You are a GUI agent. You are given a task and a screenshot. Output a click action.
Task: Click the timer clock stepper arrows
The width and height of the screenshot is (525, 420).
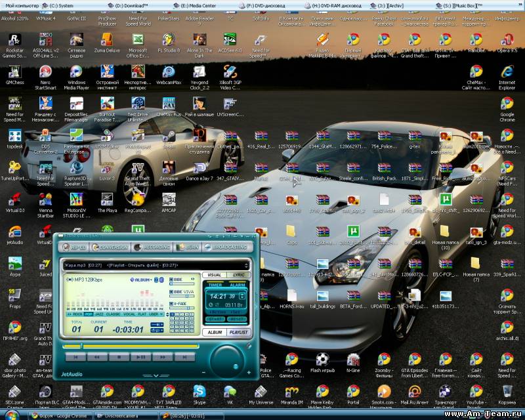[241, 296]
